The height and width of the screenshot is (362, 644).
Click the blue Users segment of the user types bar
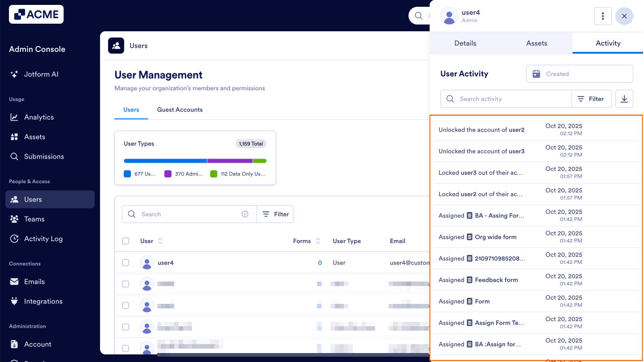coord(165,160)
